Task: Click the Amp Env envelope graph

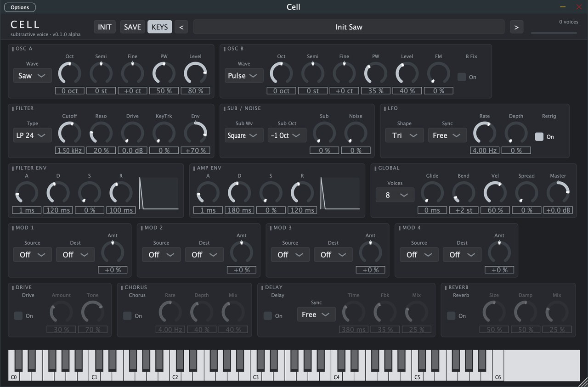Action: (340, 194)
